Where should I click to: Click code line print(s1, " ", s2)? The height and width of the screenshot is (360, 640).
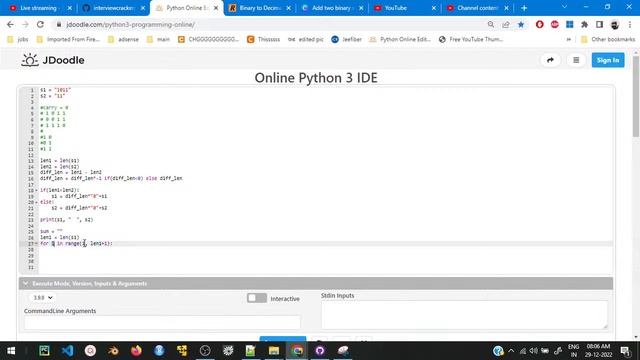pyautogui.click(x=67, y=220)
